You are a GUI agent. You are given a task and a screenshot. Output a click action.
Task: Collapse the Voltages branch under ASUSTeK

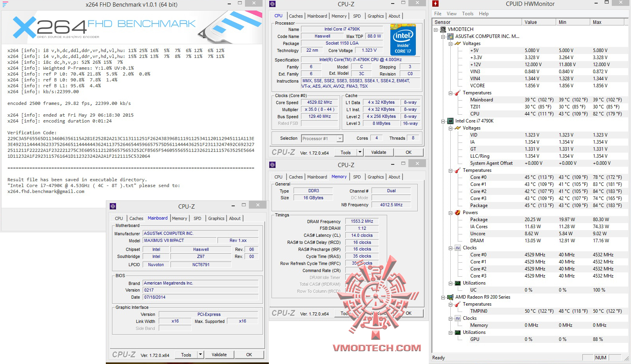point(451,44)
